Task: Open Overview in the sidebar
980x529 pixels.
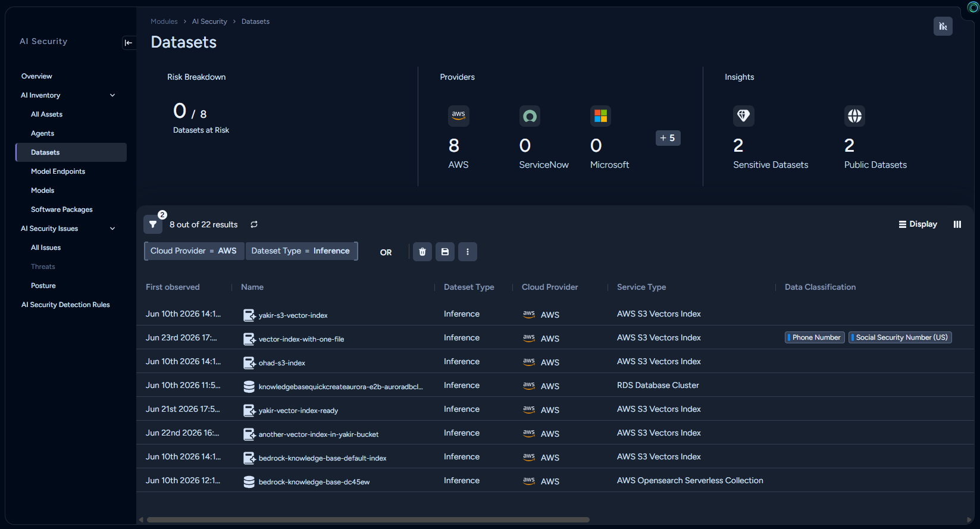Action: click(x=37, y=76)
